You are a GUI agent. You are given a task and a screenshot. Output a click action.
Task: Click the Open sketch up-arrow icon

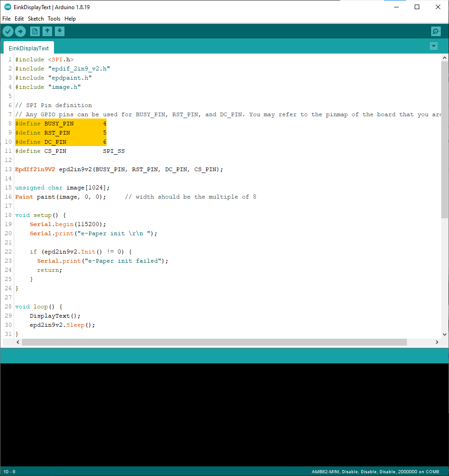click(x=47, y=31)
